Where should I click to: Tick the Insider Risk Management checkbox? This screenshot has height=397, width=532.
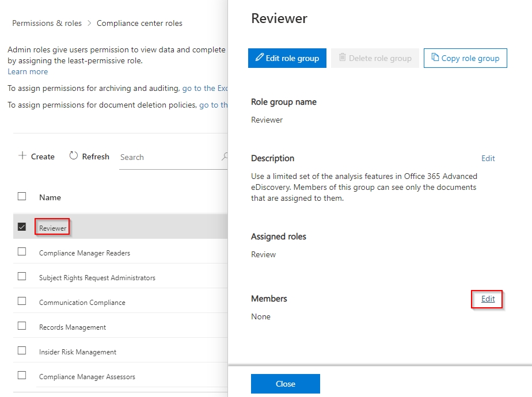22,350
